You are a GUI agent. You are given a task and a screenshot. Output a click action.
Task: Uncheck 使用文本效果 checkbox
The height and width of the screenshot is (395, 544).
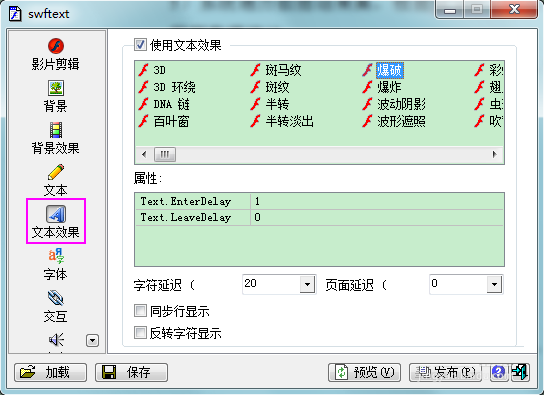coord(141,44)
